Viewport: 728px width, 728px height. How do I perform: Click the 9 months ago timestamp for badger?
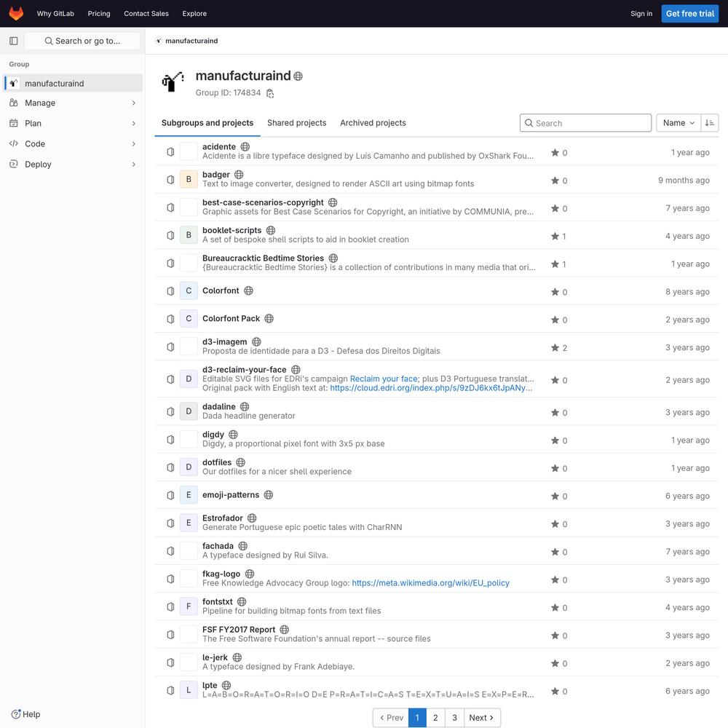[684, 180]
